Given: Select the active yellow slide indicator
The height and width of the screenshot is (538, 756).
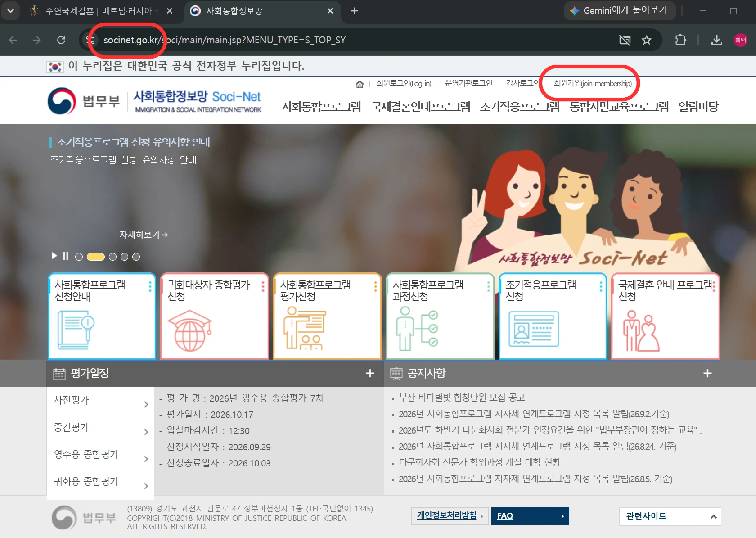Looking at the screenshot, I should 95,257.
